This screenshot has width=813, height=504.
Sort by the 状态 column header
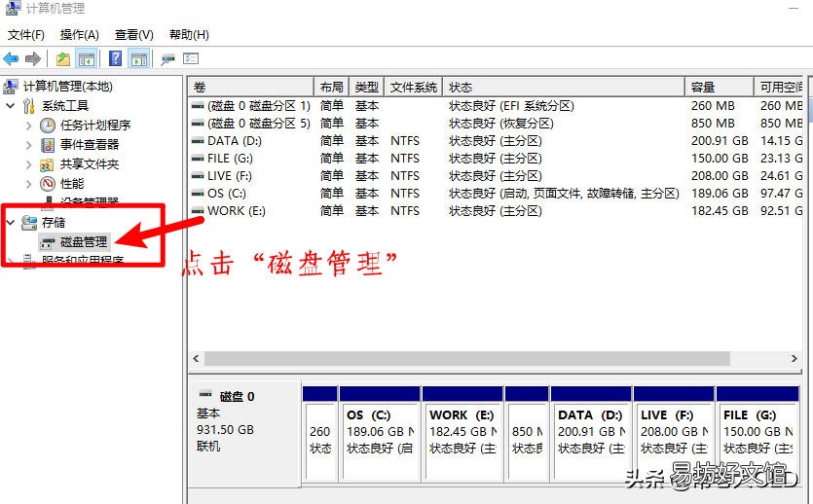point(564,87)
